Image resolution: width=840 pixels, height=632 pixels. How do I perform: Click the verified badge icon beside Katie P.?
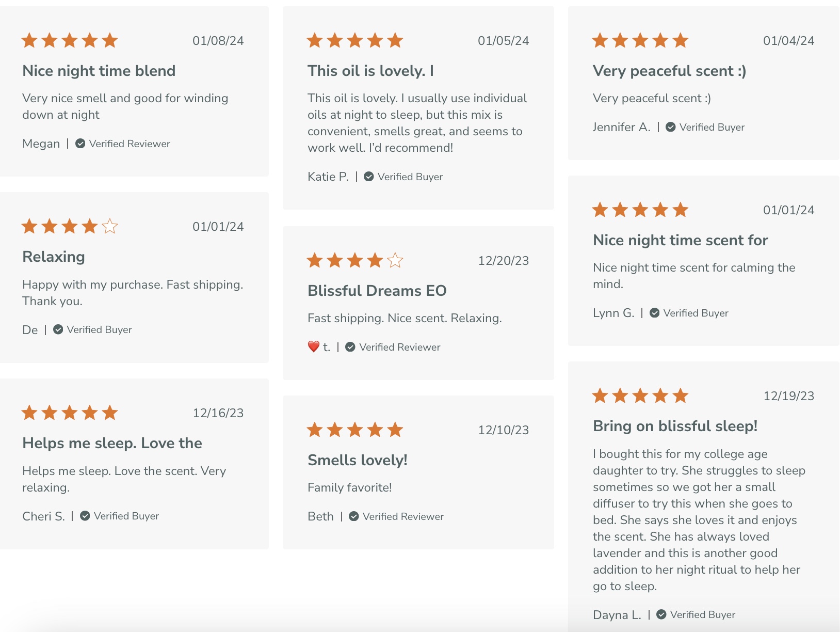tap(369, 177)
